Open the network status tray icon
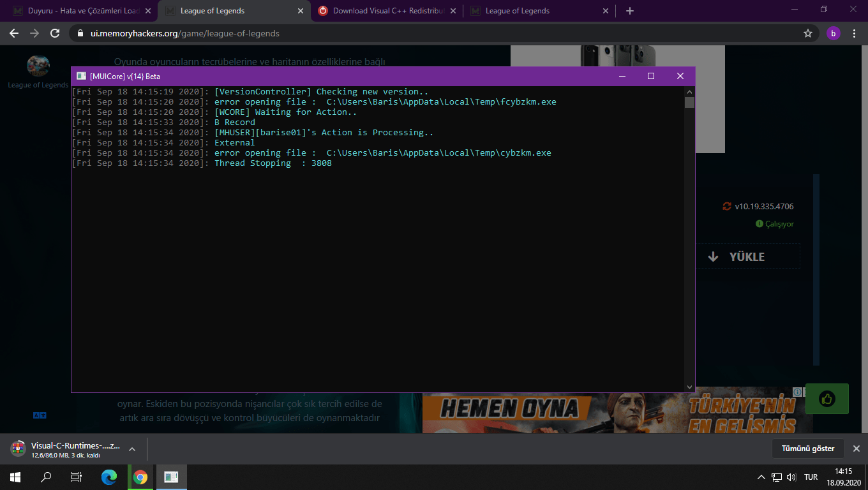868x490 pixels. [x=777, y=477]
